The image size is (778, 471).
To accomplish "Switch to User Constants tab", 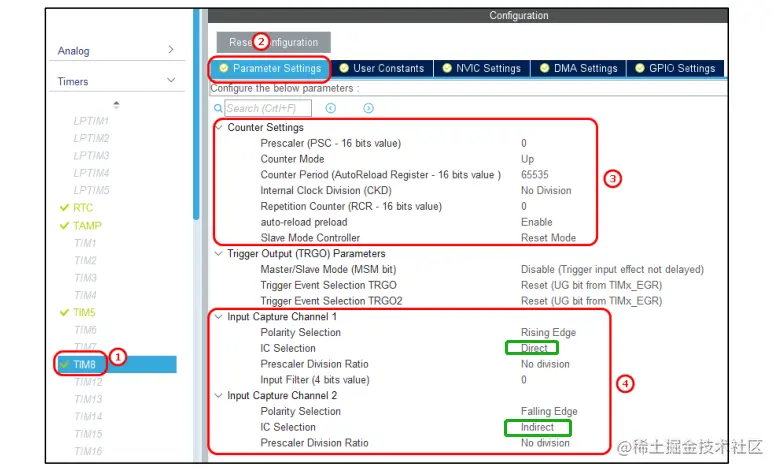I will [x=382, y=68].
